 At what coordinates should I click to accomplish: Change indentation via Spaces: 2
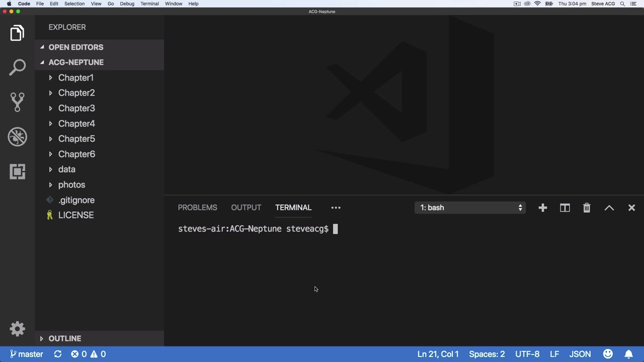click(x=487, y=354)
